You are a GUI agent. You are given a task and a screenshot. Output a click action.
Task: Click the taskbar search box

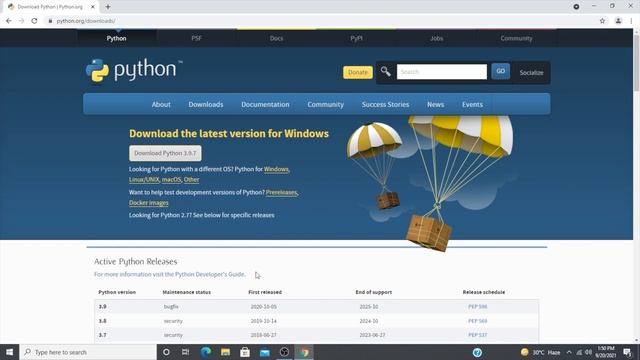88,352
